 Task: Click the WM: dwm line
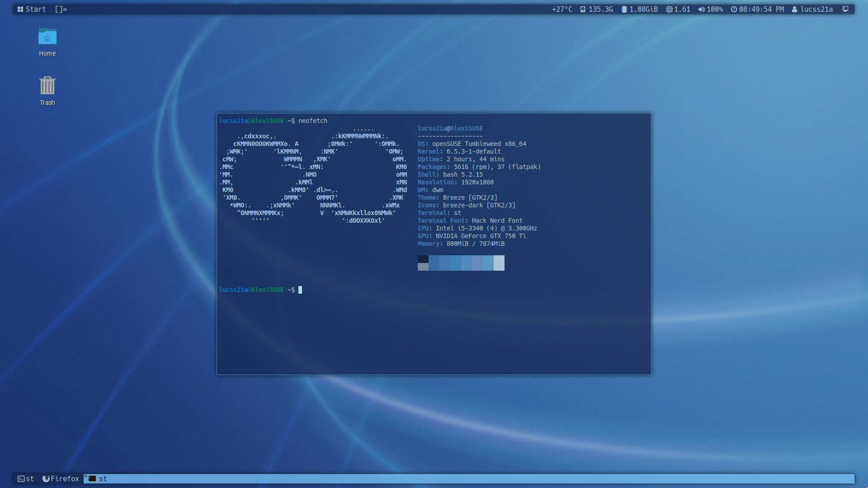point(430,190)
